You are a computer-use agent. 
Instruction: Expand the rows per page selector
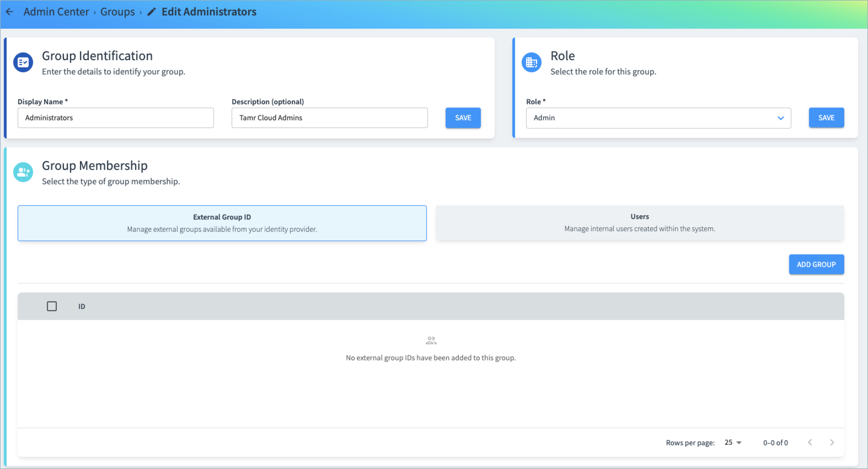coord(733,442)
